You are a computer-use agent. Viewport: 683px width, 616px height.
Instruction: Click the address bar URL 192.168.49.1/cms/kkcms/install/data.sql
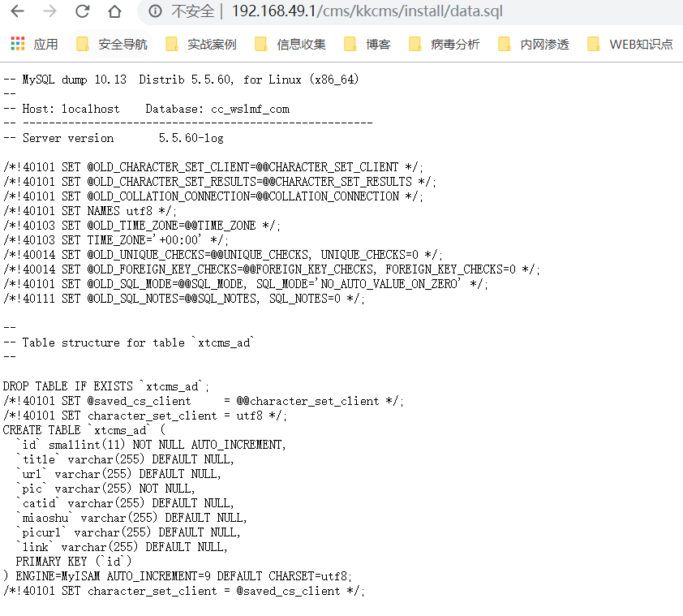point(367,11)
